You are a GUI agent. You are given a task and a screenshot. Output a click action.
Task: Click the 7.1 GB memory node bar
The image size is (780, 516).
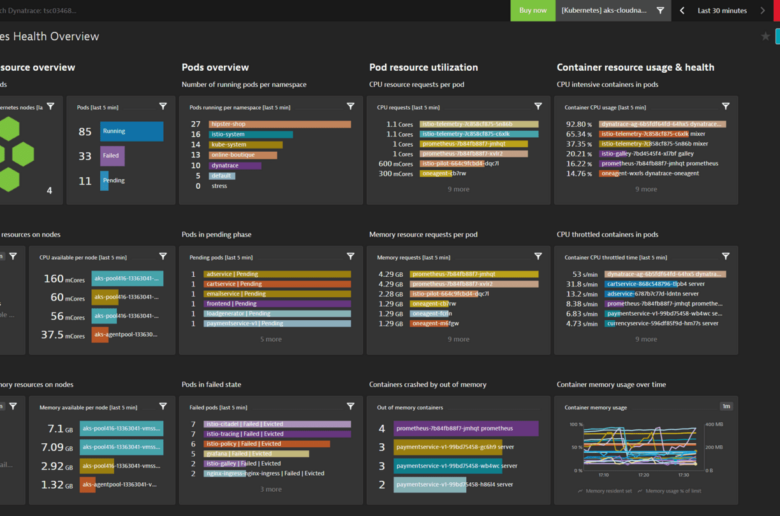pos(121,428)
